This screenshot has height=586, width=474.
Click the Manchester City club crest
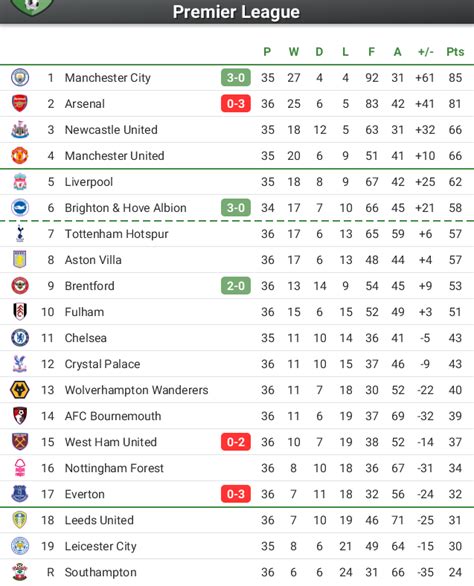tap(20, 78)
